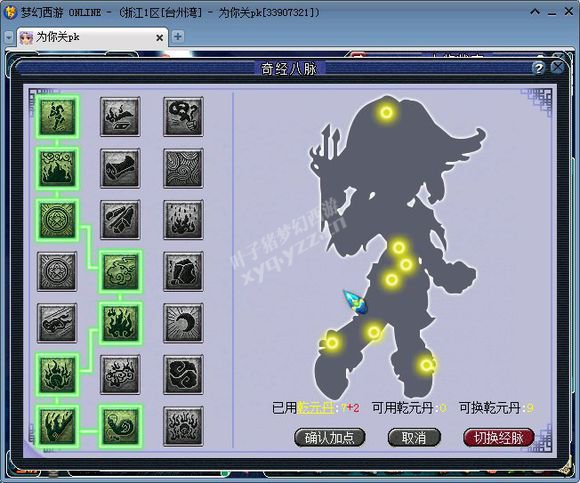Viewport: 580px width, 483px height.
Task: Click the head acupoint on silhouette
Action: (387, 112)
